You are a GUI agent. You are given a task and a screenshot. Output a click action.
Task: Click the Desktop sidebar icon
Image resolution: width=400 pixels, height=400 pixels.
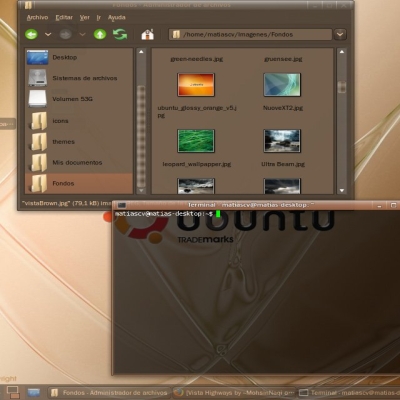pyautogui.click(x=37, y=57)
